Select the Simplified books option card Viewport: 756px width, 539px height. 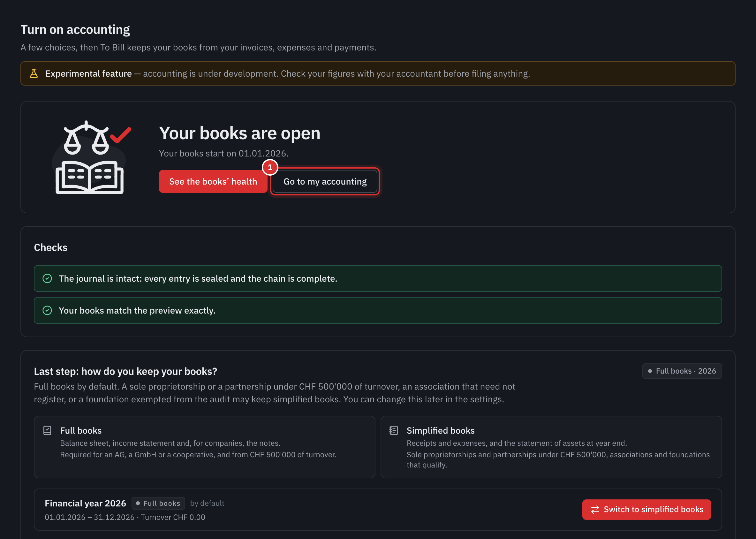[551, 447]
